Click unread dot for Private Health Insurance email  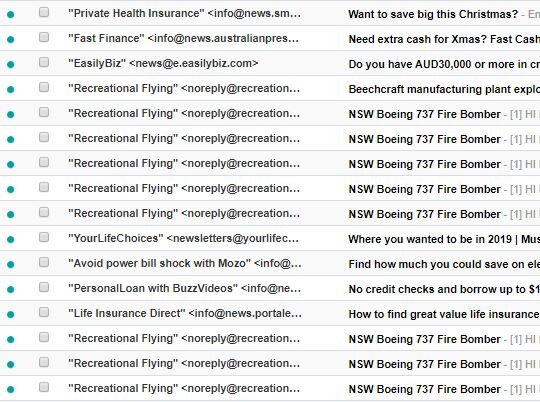point(11,14)
